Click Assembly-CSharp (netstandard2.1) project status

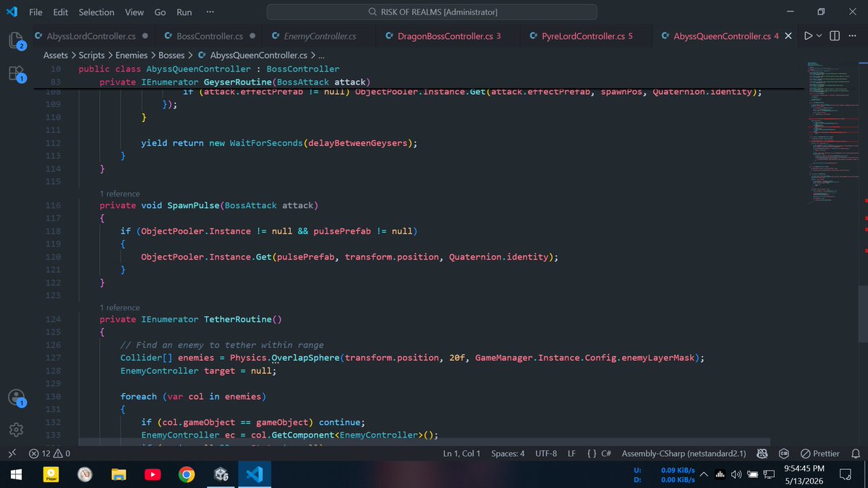tap(684, 453)
